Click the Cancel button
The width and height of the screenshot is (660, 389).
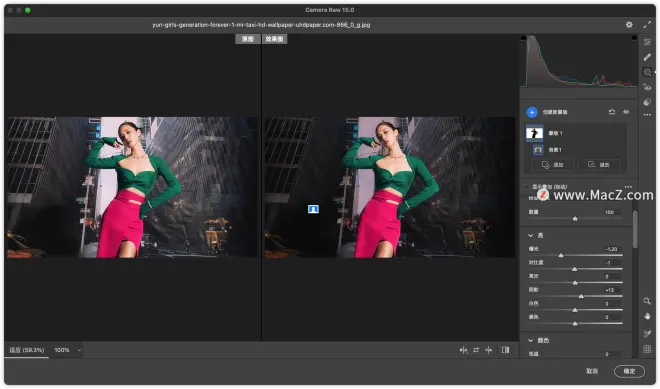click(x=592, y=371)
